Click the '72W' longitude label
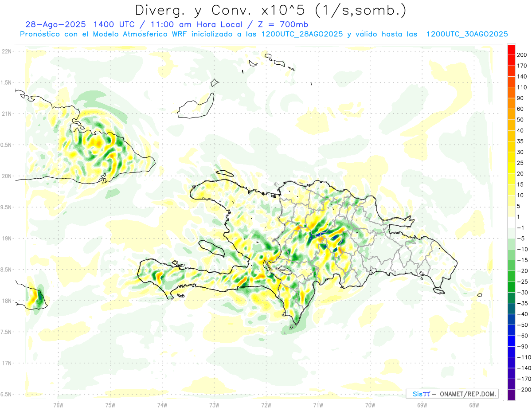Viewport: 532px width, 411px height. (x=266, y=405)
